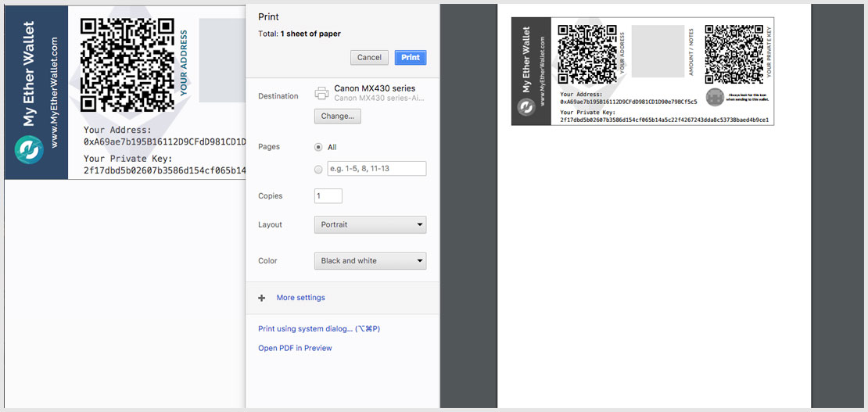
Task: Click the Canon MX430 printer icon
Action: click(321, 93)
